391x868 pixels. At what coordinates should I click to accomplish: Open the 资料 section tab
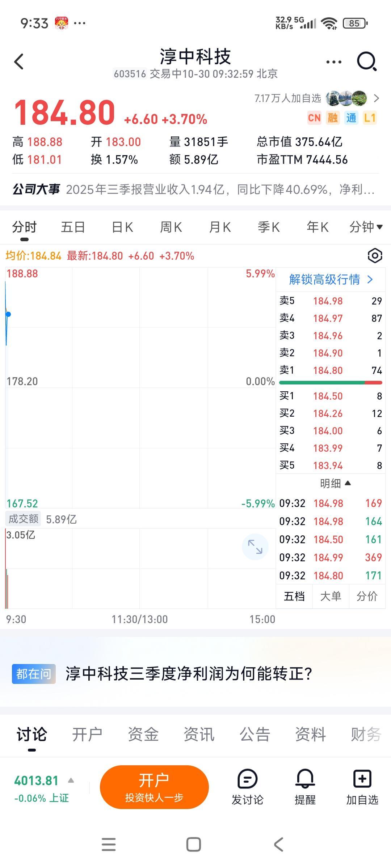click(310, 735)
